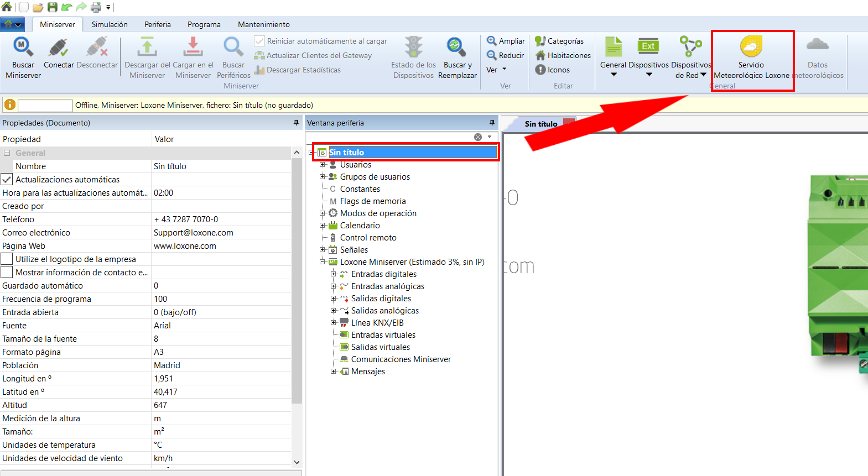
Task: Click the Habitaciones house icon
Action: coord(540,55)
